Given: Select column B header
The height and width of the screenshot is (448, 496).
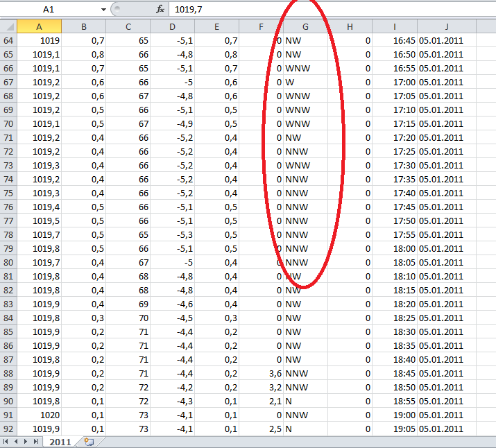Looking at the screenshot, I should coord(84,26).
